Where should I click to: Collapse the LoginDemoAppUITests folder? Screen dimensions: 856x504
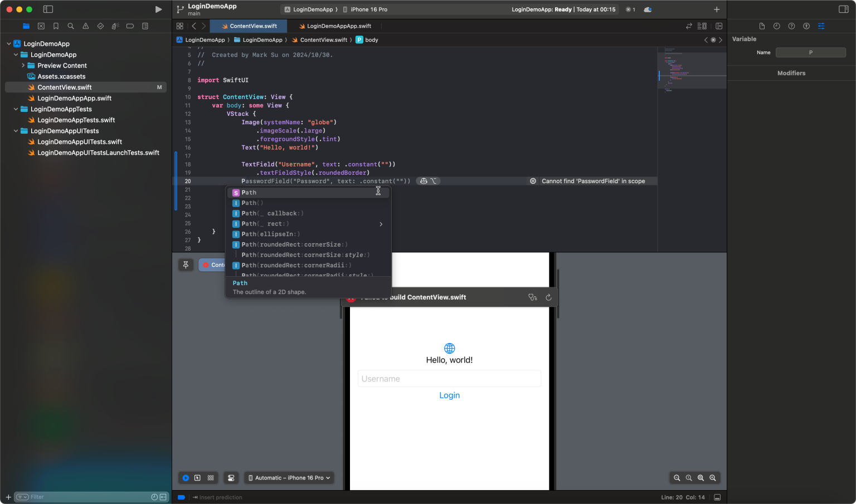(16, 131)
